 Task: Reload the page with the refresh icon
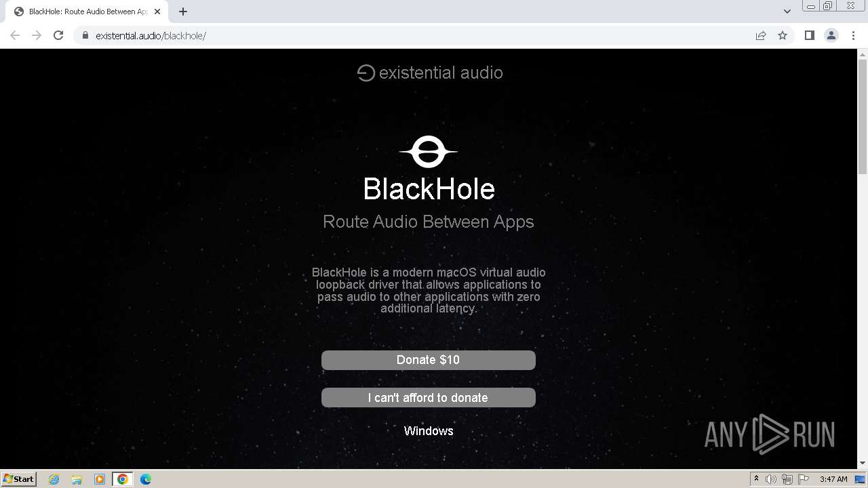pyautogui.click(x=58, y=35)
